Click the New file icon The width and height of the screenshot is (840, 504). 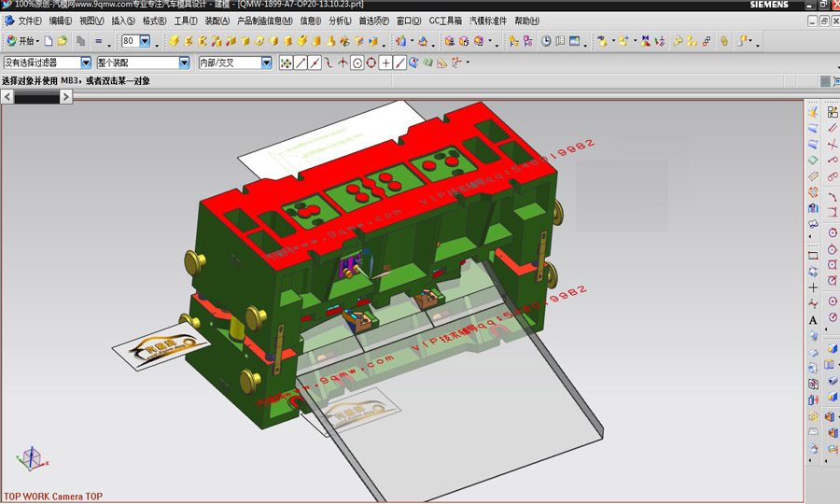[49, 41]
